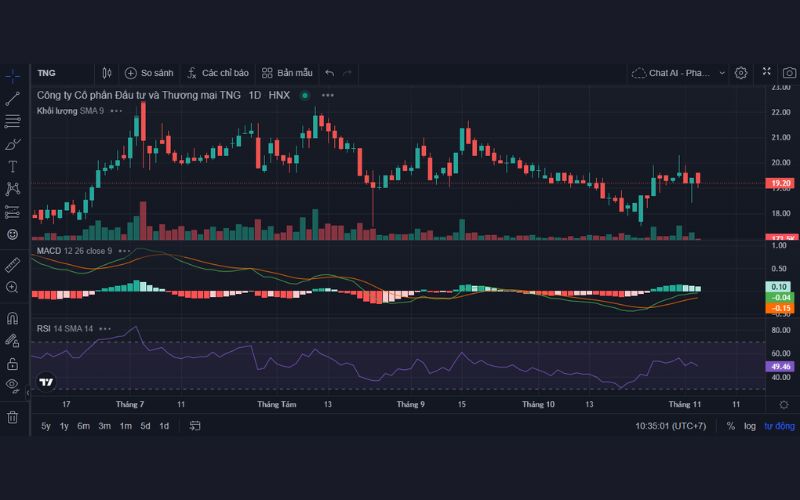800x500 pixels.
Task: Open the candlestick chart style menu
Action: point(107,73)
